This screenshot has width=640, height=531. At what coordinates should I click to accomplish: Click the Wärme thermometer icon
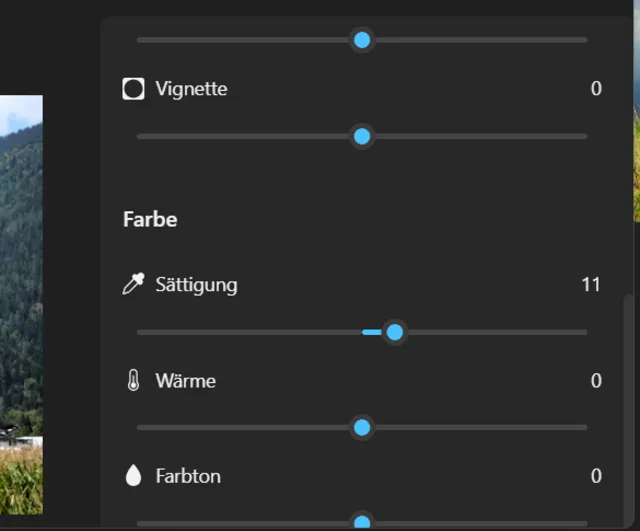[x=133, y=381]
